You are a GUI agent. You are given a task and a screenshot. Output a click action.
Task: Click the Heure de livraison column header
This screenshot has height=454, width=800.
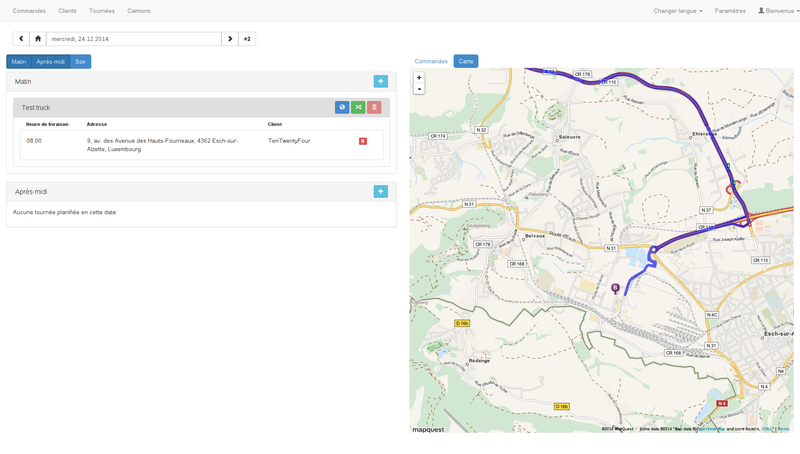pyautogui.click(x=47, y=124)
